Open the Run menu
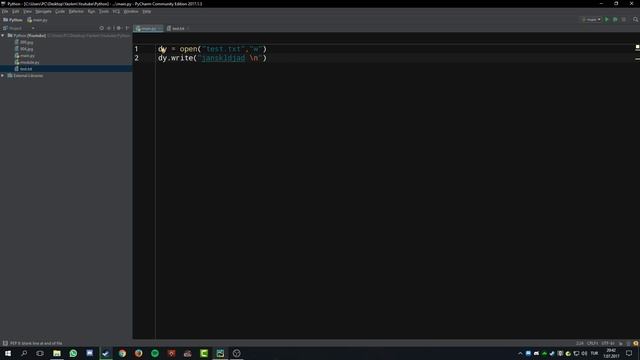Viewport: 640px width, 360px height. 91,11
